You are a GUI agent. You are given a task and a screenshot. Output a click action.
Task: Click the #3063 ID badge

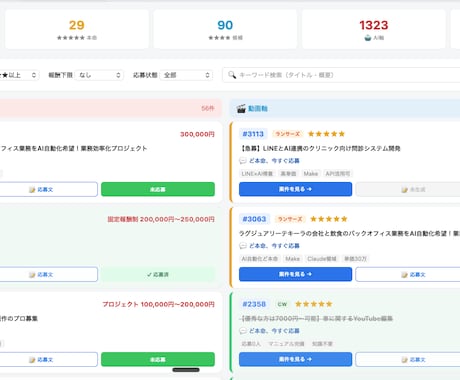(254, 219)
